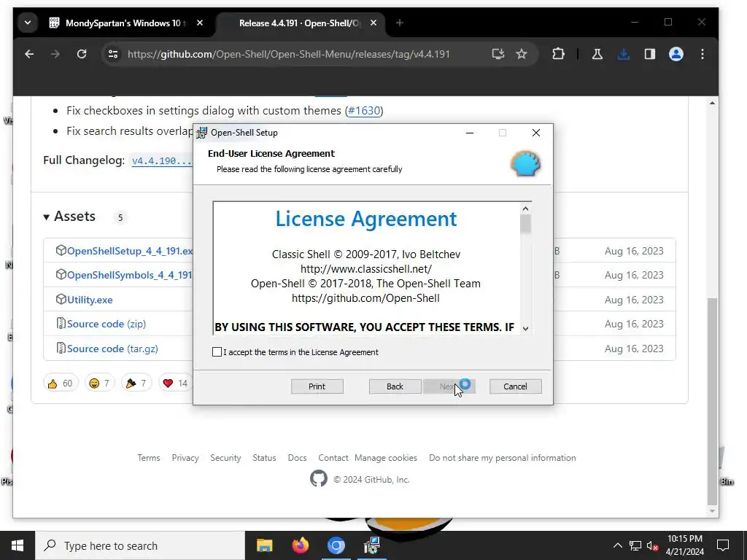Select Release 4.4.191 Open-Shell tab
The height and width of the screenshot is (560, 747).
(x=300, y=23)
